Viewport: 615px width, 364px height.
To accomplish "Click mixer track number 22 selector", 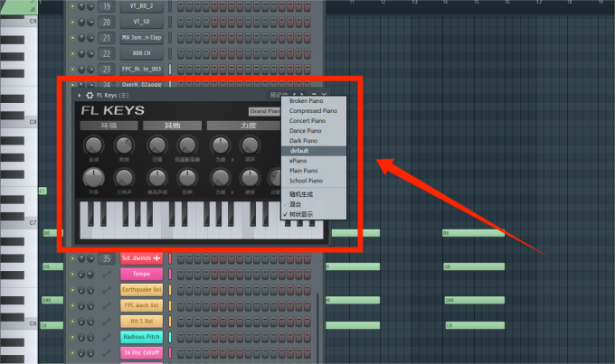I will click(107, 53).
